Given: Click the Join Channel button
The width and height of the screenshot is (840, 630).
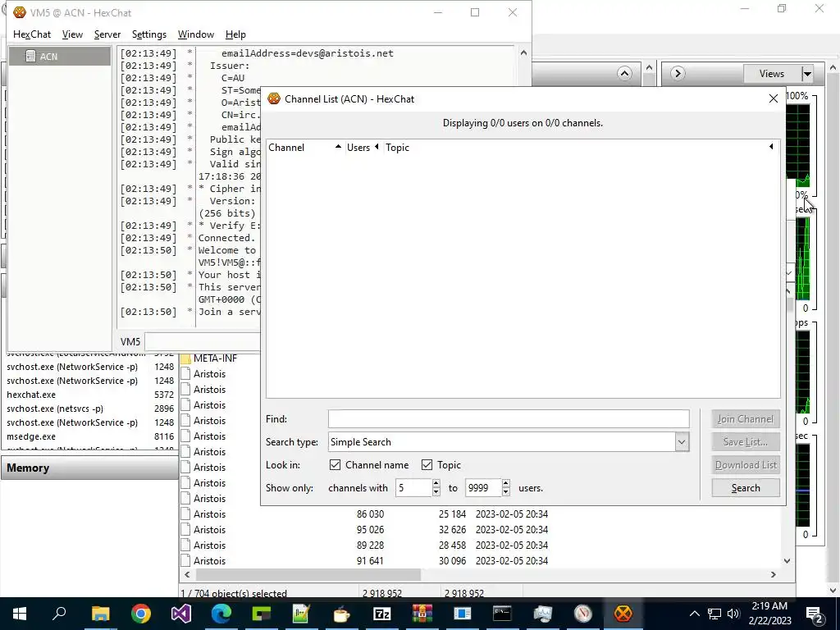Looking at the screenshot, I should pyautogui.click(x=746, y=419).
